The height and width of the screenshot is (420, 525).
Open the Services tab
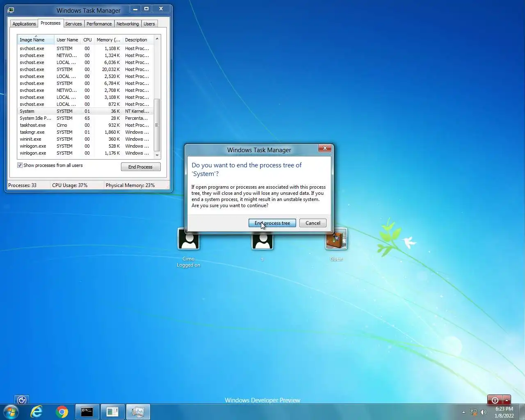point(73,24)
